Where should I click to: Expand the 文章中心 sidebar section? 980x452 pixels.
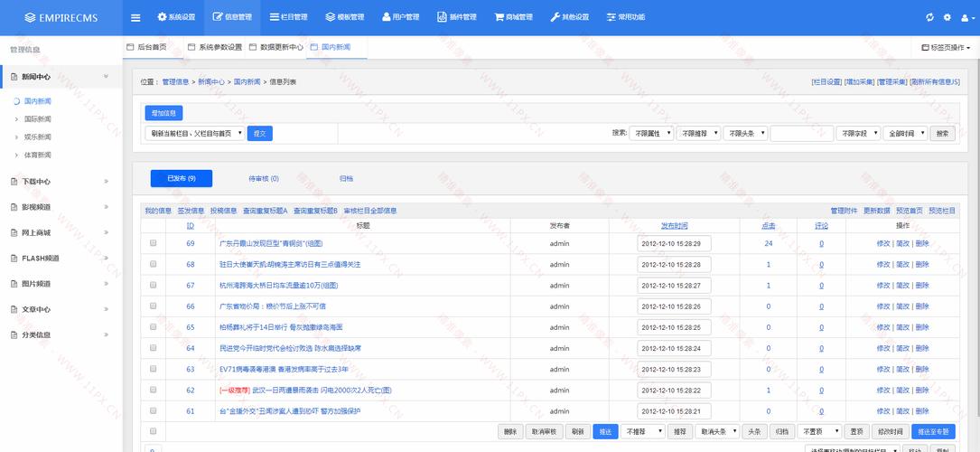61,309
